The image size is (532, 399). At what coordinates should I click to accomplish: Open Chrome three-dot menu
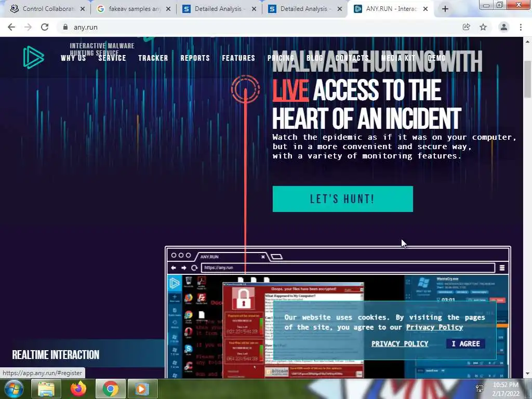point(521,27)
